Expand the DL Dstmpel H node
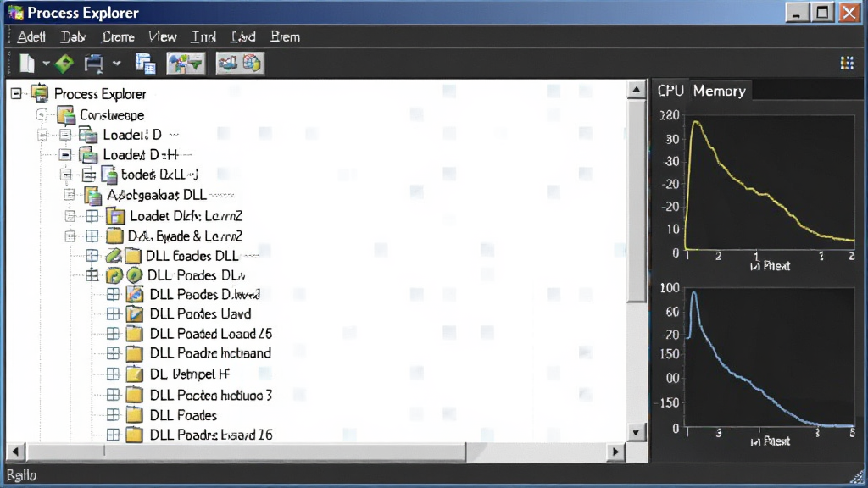This screenshot has height=488, width=868. [113, 374]
